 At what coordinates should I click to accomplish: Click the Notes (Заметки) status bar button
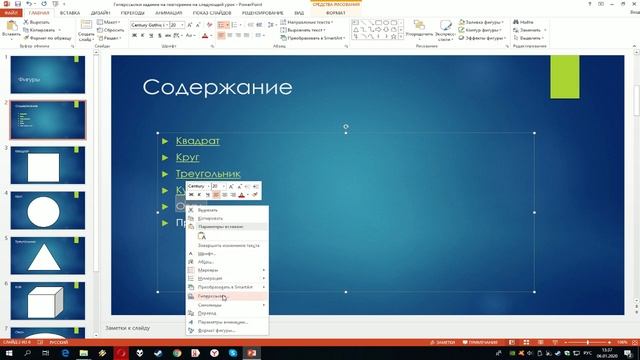click(442, 342)
